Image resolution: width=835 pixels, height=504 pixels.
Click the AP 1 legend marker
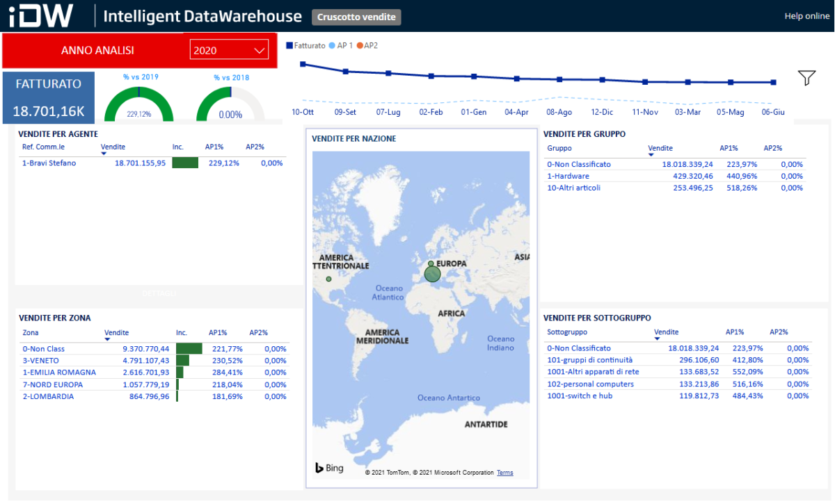[332, 45]
